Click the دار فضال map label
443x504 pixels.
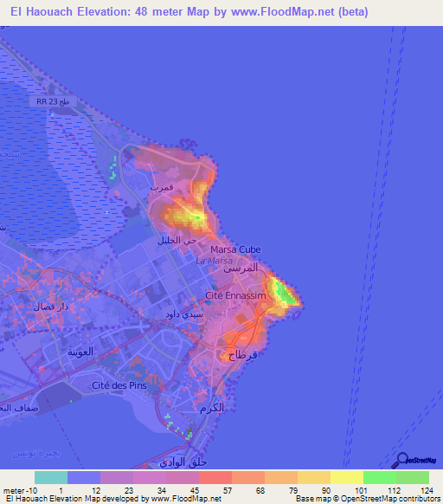coord(51,307)
